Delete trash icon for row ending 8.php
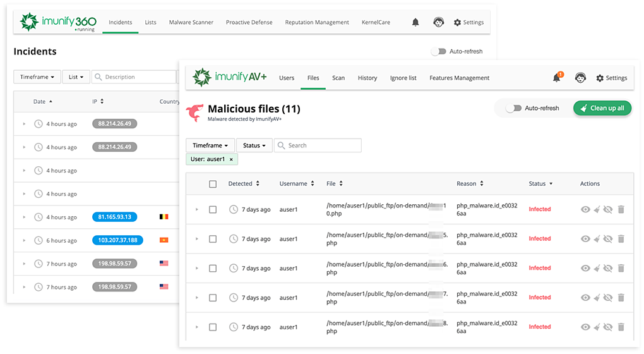This screenshot has width=644, height=354. pyautogui.click(x=621, y=327)
